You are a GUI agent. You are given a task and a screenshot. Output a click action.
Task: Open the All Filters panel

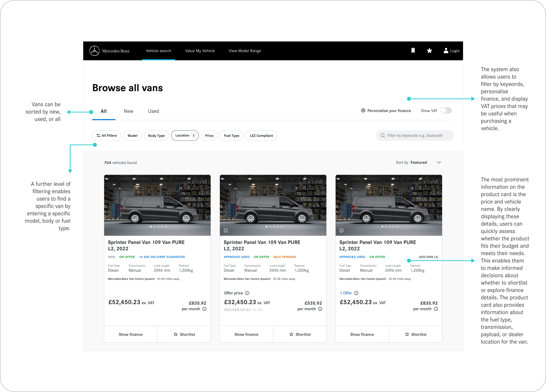point(107,135)
